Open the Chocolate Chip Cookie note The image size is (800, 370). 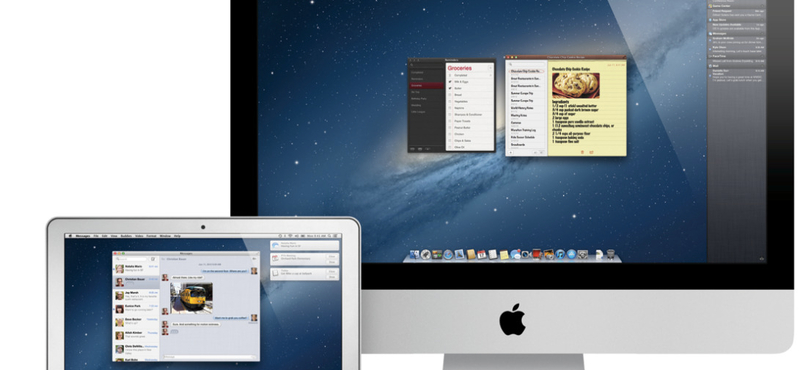click(526, 72)
